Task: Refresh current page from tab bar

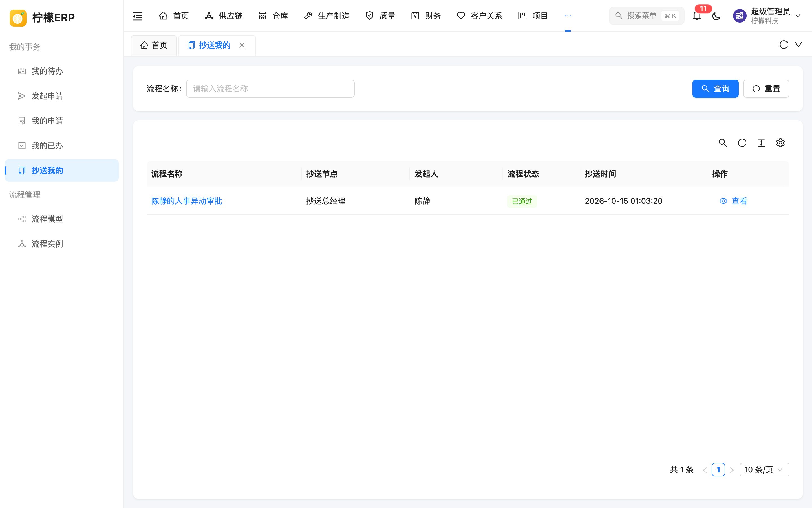Action: pos(784,45)
